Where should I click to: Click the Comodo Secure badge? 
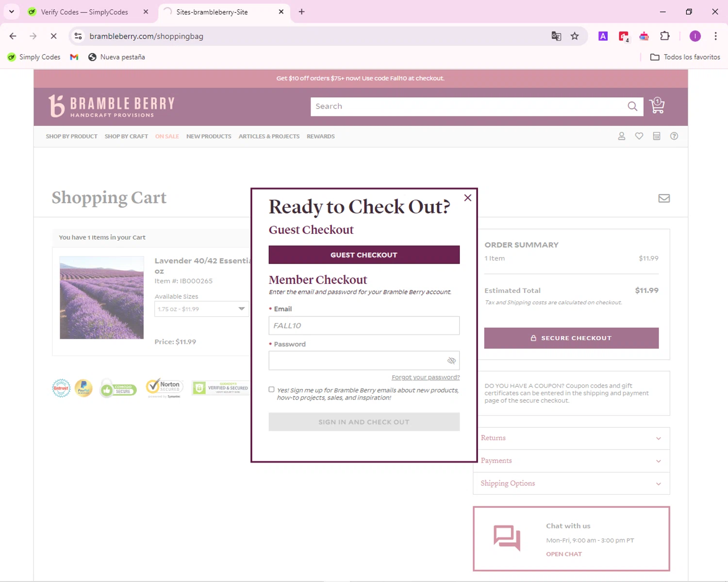point(118,388)
